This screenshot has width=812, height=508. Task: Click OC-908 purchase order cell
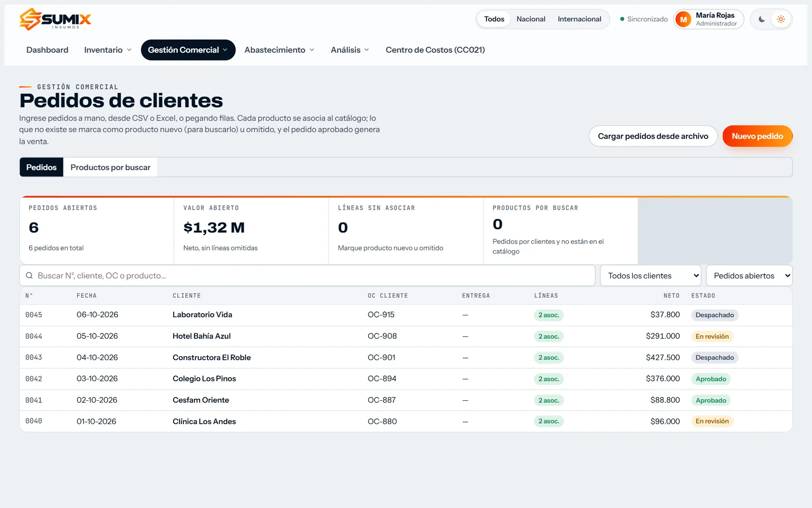tap(382, 336)
